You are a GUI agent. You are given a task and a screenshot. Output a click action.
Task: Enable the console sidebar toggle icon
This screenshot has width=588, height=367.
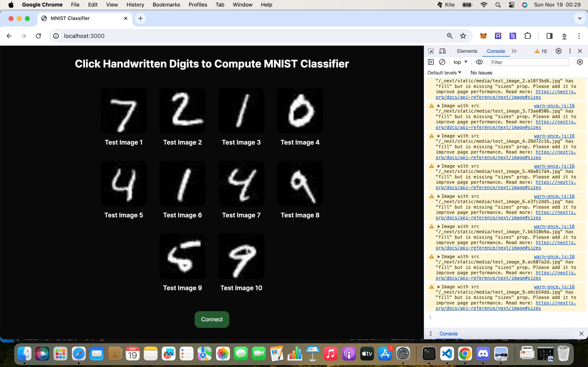tap(431, 62)
